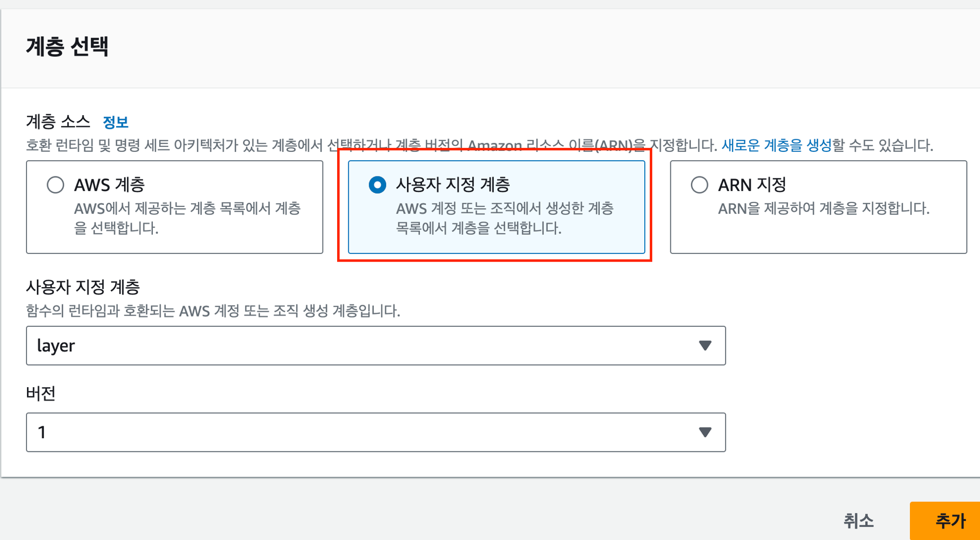980x540 pixels.
Task: Click the 사용자 지정 계층 dropdown label
Action: 83,287
